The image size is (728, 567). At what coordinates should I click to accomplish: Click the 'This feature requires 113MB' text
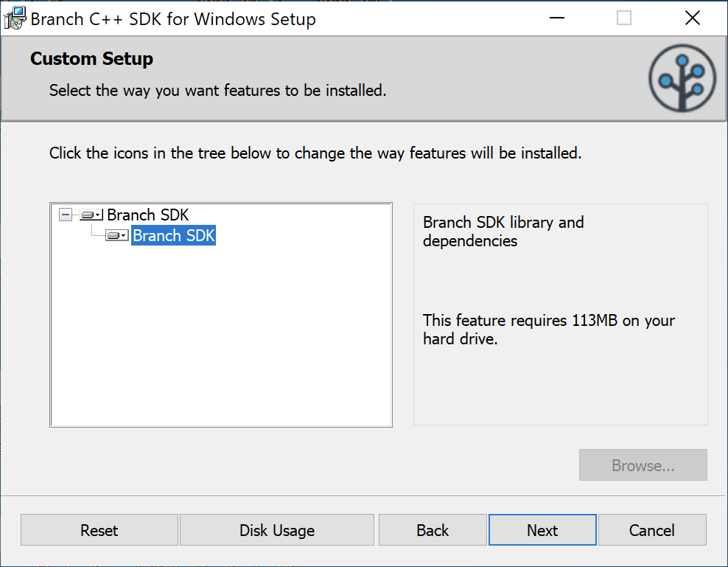tap(549, 330)
